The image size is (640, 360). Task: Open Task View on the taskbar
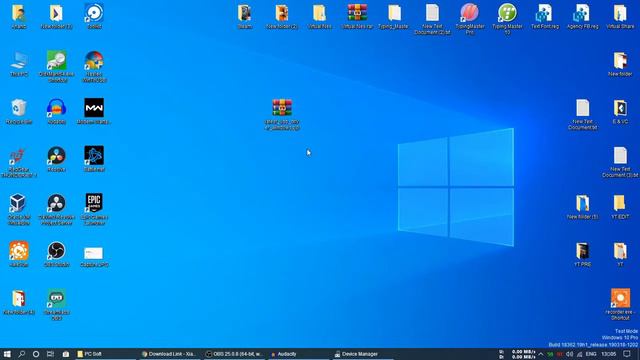click(50, 354)
